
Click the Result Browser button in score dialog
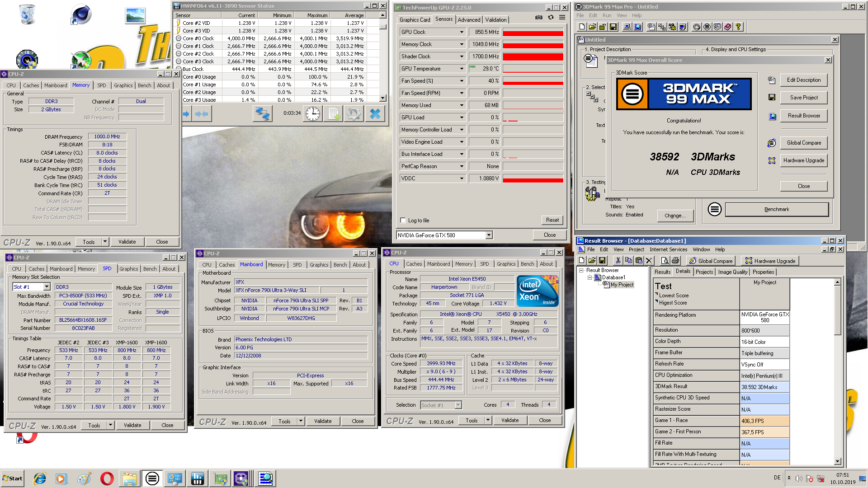click(x=803, y=116)
